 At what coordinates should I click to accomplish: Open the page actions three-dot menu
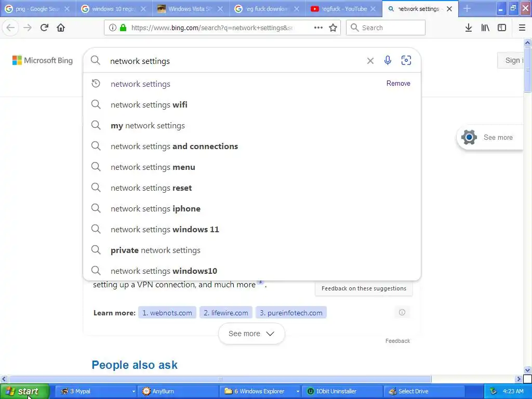318,28
